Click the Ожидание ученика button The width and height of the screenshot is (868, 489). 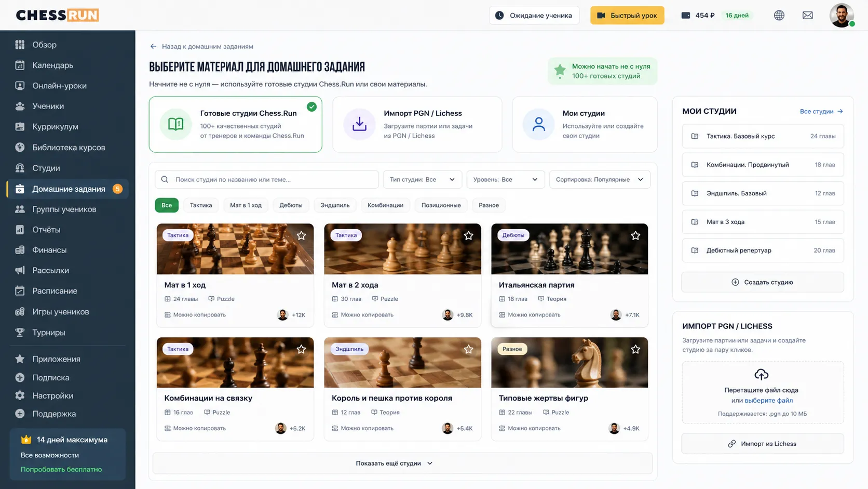(534, 15)
